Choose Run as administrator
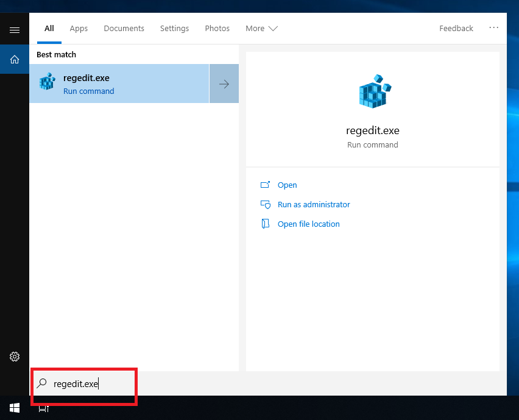 tap(314, 204)
